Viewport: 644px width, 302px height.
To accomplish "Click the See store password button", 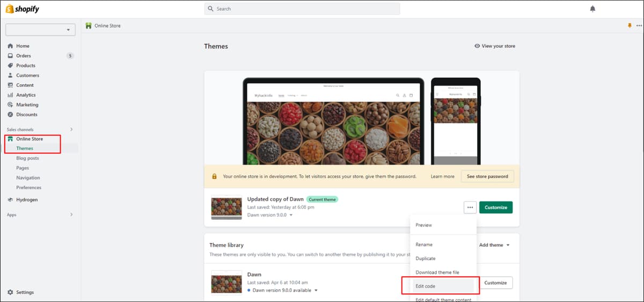I will pyautogui.click(x=487, y=176).
